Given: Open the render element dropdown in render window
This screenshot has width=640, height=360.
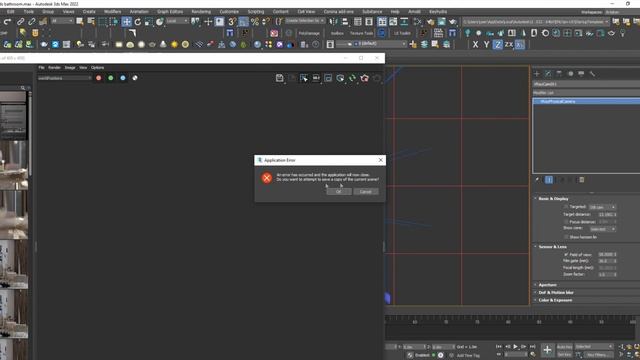Looking at the screenshot, I should click(64, 78).
